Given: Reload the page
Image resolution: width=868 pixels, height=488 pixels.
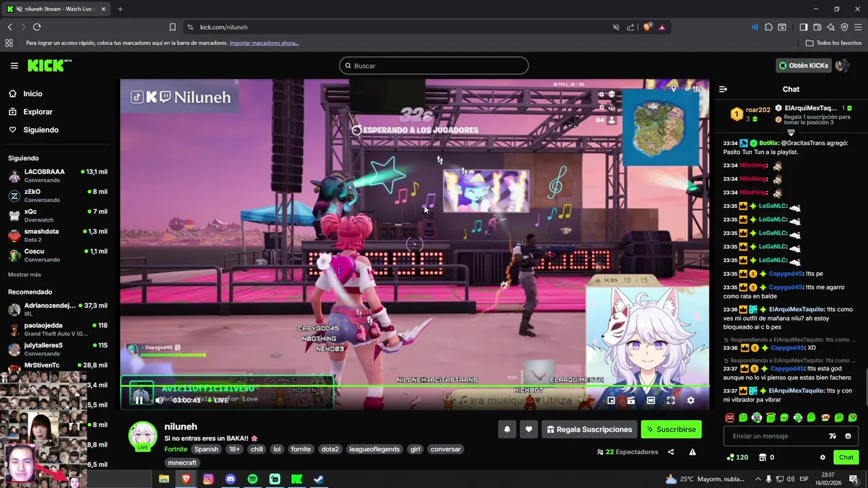Looking at the screenshot, I should [x=37, y=27].
